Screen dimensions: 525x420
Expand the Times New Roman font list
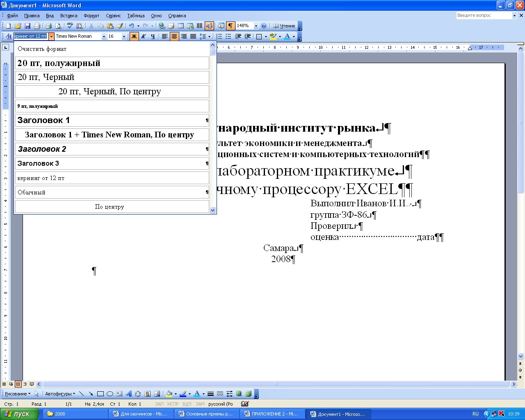click(x=104, y=37)
